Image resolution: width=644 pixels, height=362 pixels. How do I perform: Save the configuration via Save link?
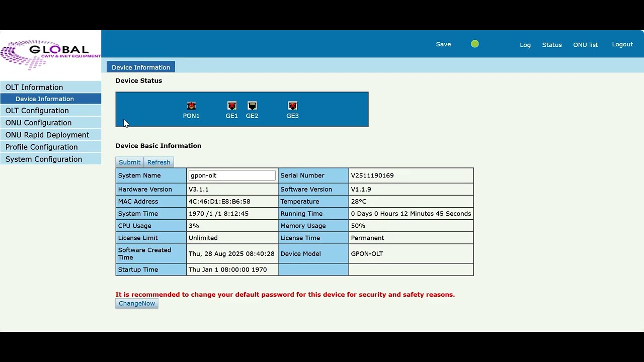click(x=443, y=44)
